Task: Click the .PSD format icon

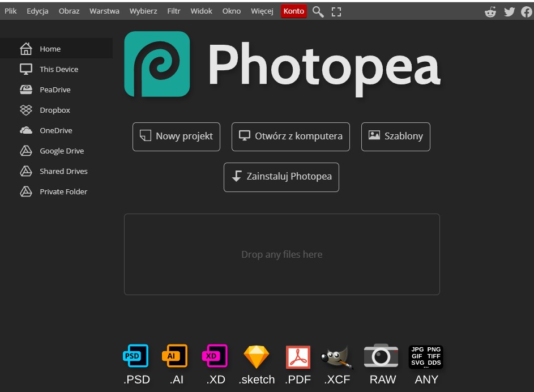Action: (x=135, y=356)
